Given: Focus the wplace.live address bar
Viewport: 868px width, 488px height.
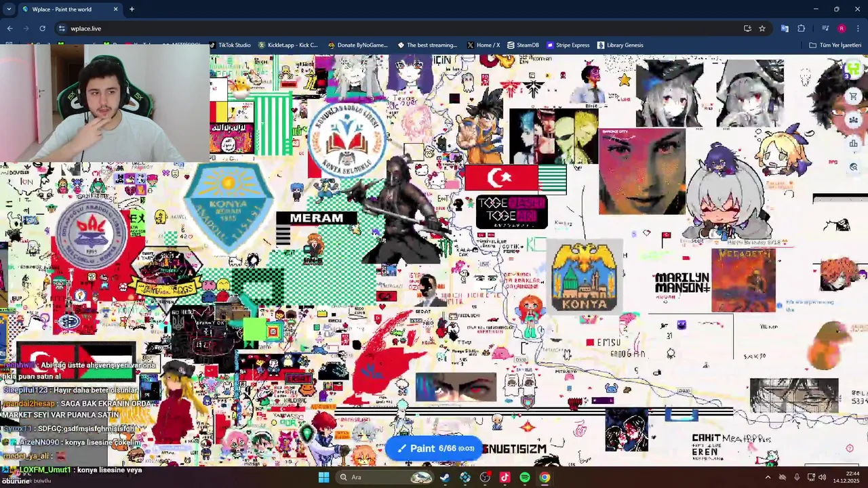Looking at the screenshot, I should (400, 28).
